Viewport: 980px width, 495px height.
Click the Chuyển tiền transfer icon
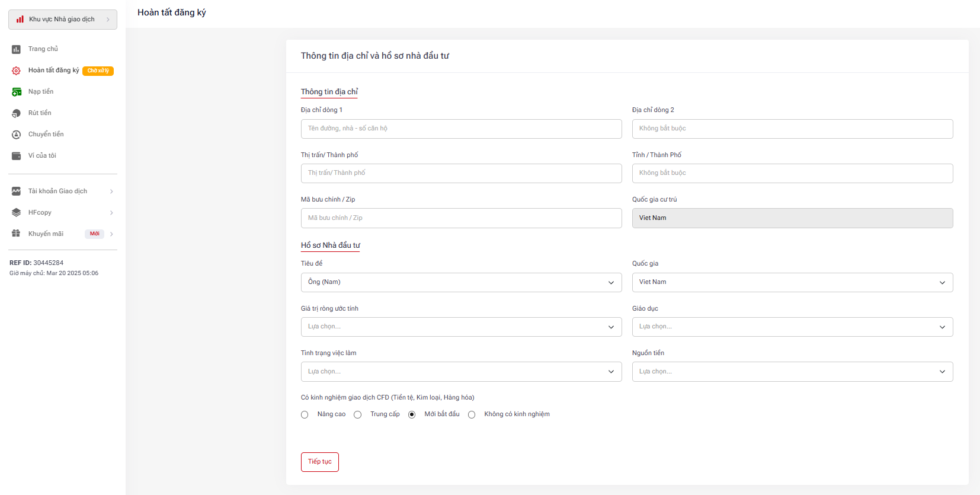click(x=16, y=135)
